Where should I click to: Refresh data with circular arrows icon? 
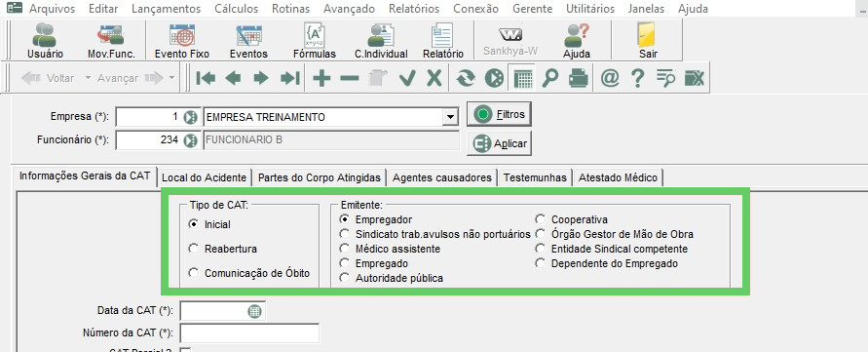tap(466, 78)
